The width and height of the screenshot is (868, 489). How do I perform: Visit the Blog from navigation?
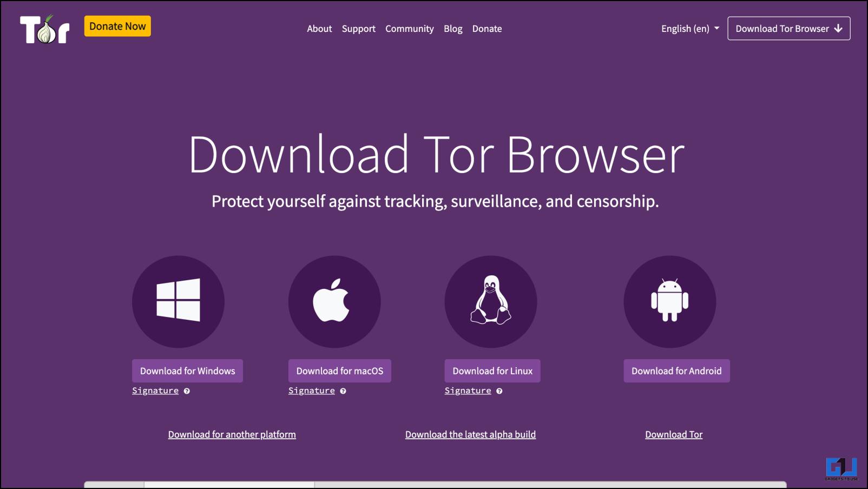(x=453, y=29)
